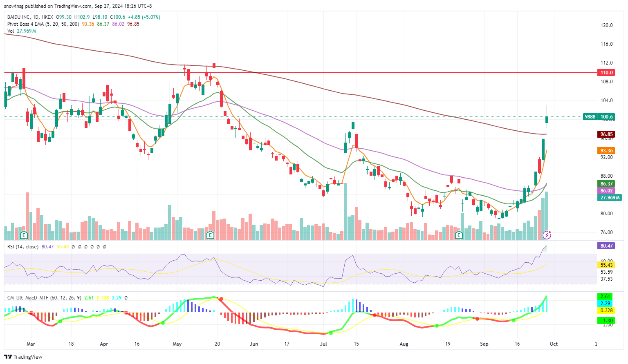Click the 100.6 current price label

(x=606, y=117)
